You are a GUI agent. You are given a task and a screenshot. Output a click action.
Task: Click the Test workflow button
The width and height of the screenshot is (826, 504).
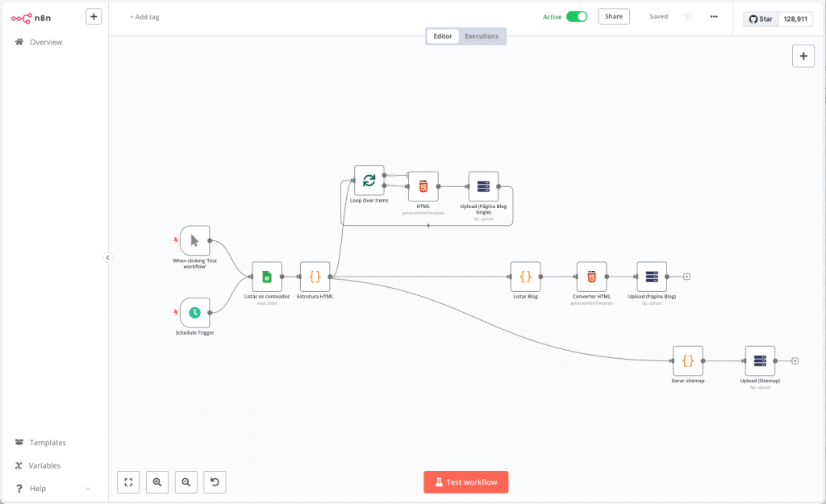[x=465, y=482]
